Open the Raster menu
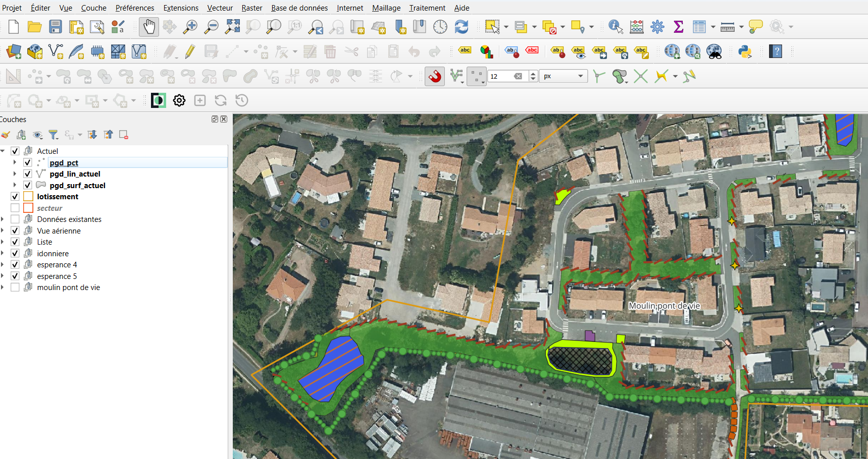Viewport: 868px width, 459px height. (x=251, y=8)
